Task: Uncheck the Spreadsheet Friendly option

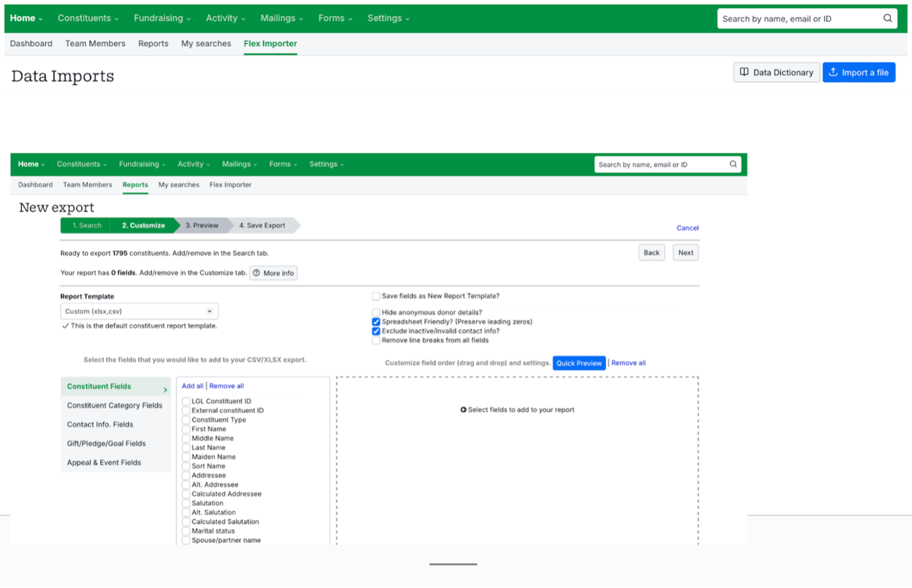Action: pos(376,322)
